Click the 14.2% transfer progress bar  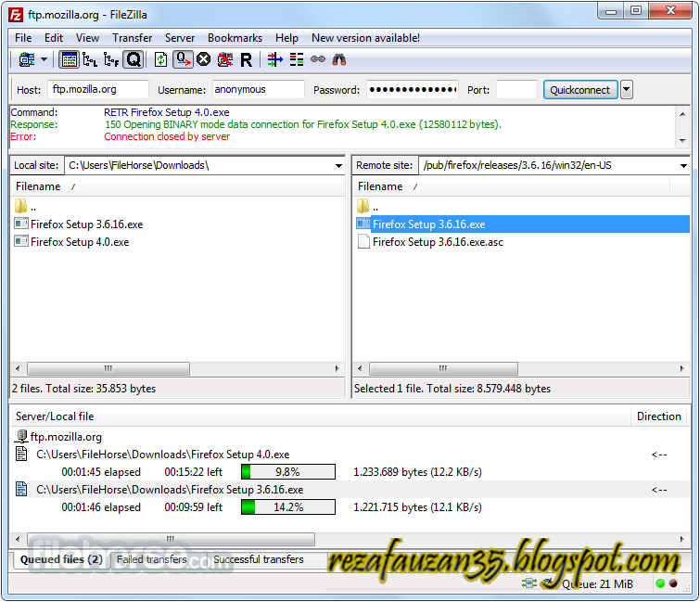click(x=288, y=506)
